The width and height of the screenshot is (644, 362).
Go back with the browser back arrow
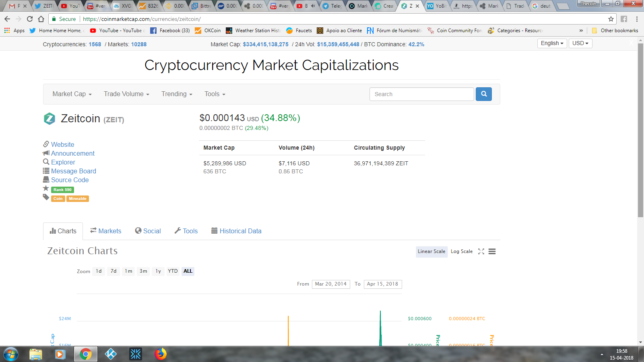coord(7,19)
